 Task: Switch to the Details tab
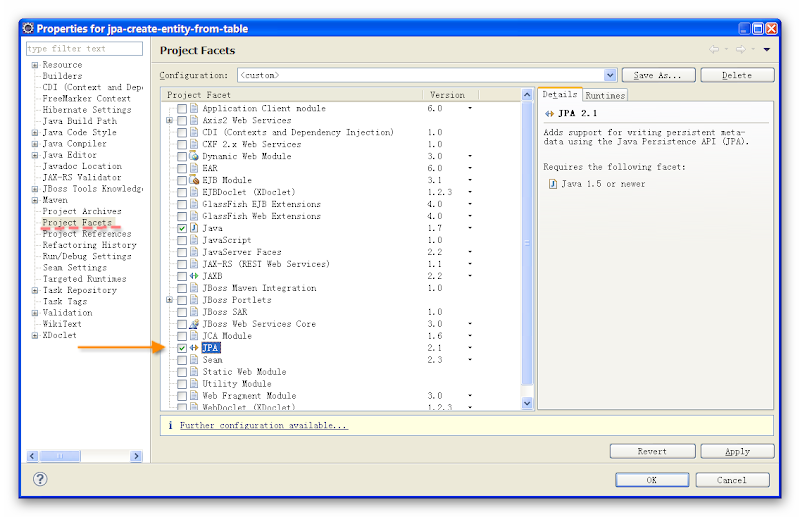tap(560, 94)
